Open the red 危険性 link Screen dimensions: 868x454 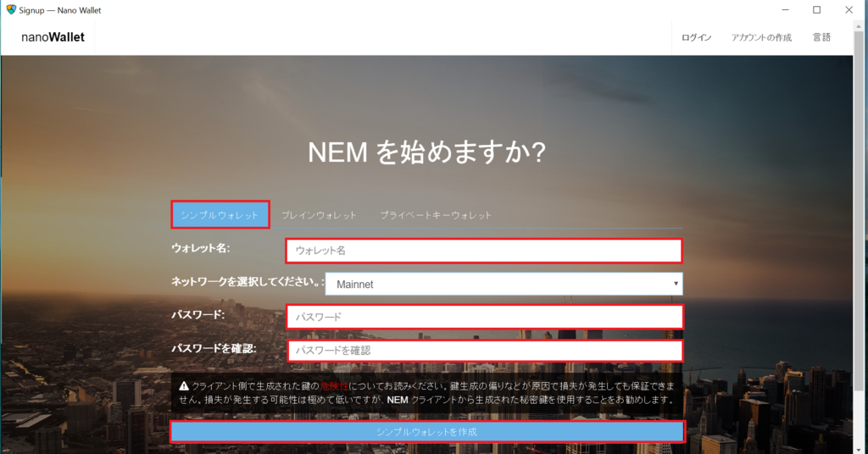(x=334, y=386)
